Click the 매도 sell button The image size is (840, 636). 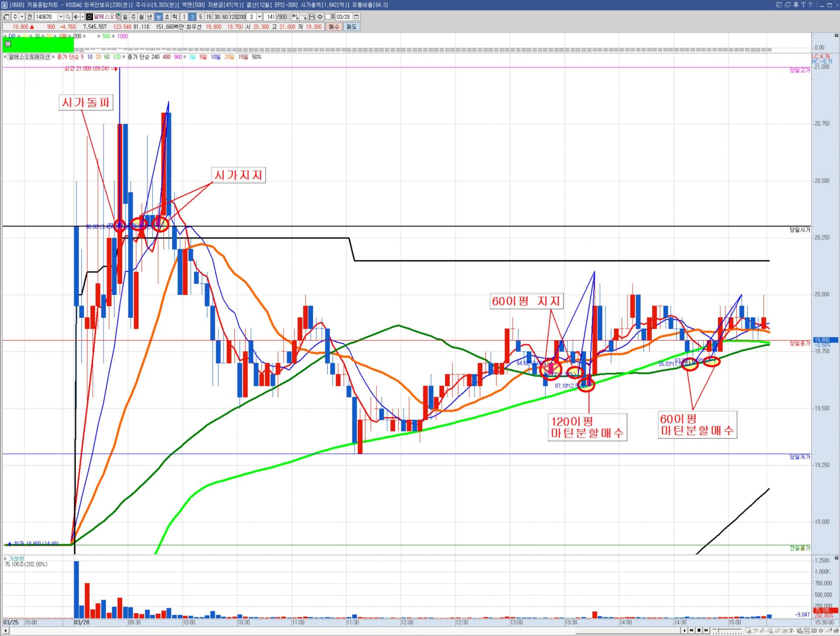(351, 27)
